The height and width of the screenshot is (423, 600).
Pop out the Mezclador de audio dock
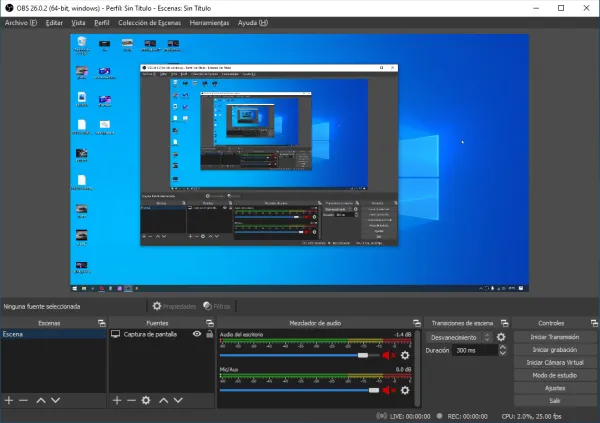pyautogui.click(x=417, y=323)
